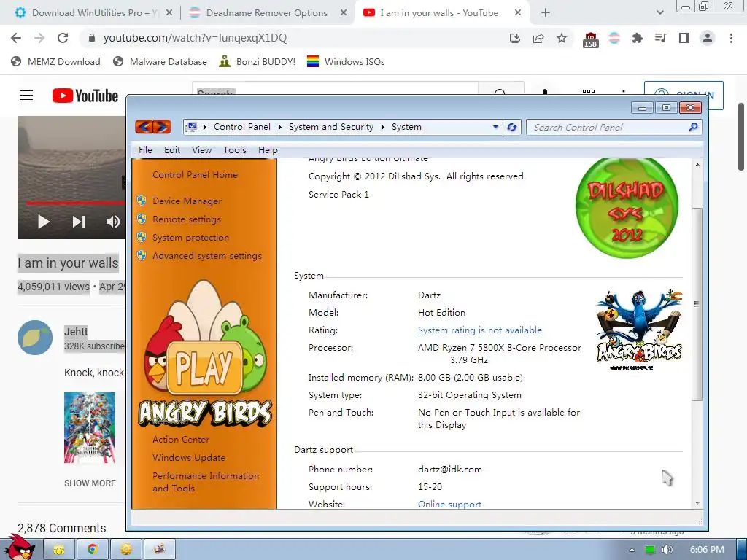The image size is (747, 560).
Task: Open Chrome from the taskbar
Action: click(93, 550)
